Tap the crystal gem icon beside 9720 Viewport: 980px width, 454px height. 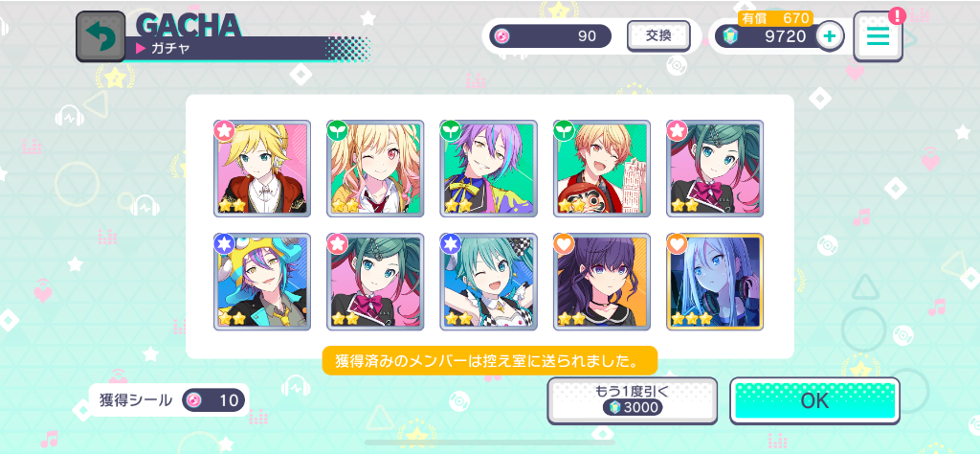coord(729,36)
